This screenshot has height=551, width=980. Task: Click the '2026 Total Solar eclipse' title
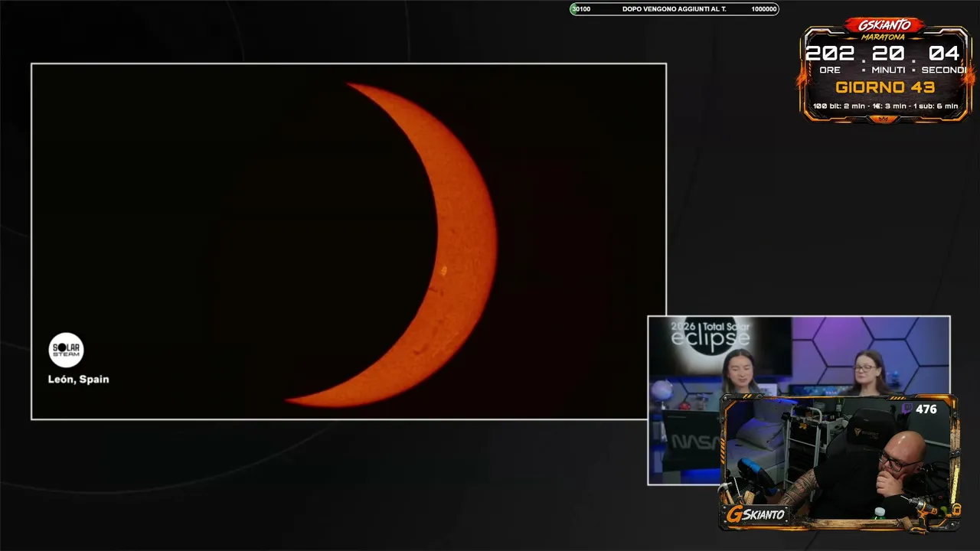710,334
